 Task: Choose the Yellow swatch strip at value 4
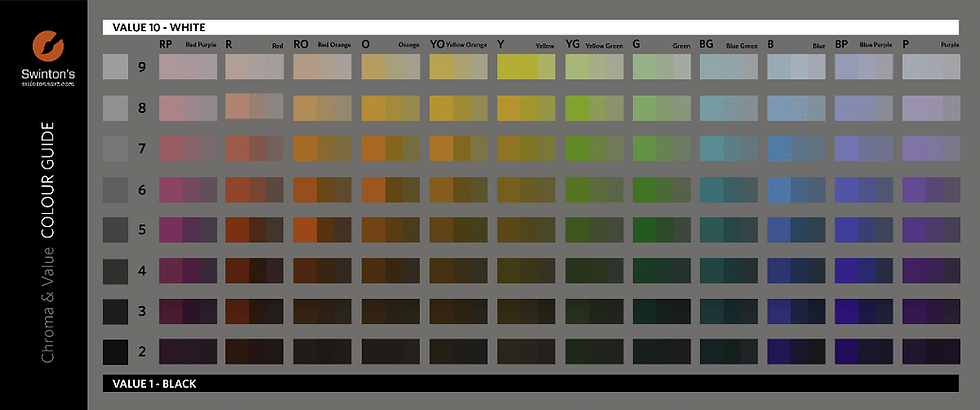(526, 271)
